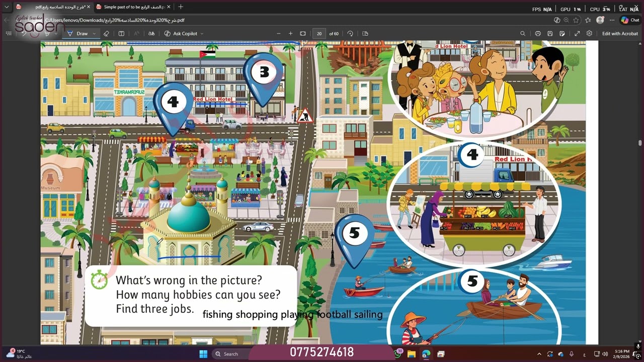Click the Copilot icon in the address bar
The height and width of the screenshot is (362, 644).
557,20
